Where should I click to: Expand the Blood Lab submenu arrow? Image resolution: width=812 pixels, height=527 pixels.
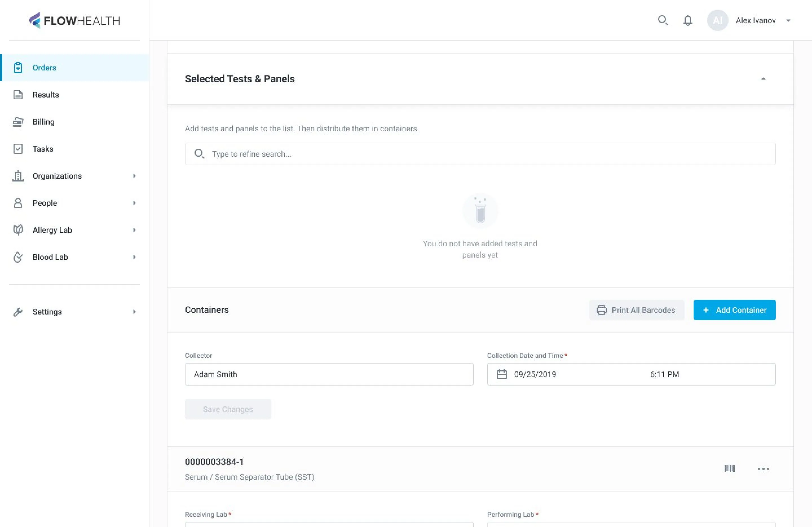pos(134,257)
